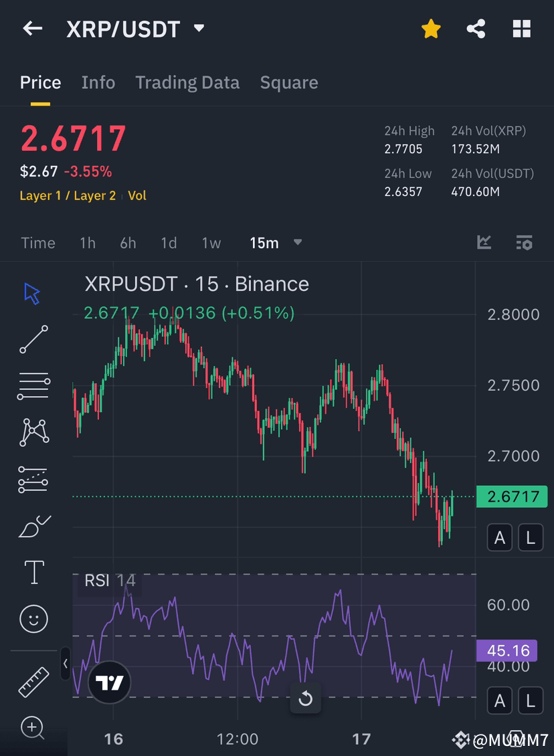554x756 pixels.
Task: Tap the purple 45.16 RSI value label
Action: pos(506,650)
